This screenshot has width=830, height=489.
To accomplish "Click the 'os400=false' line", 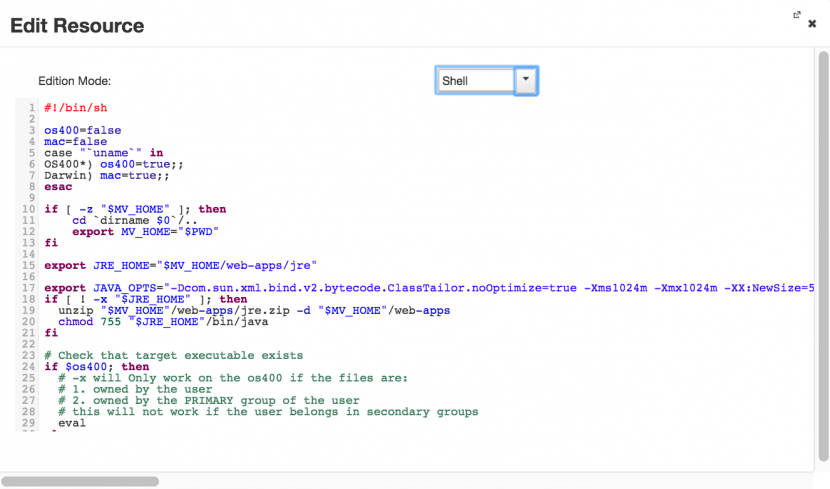I will [x=83, y=130].
